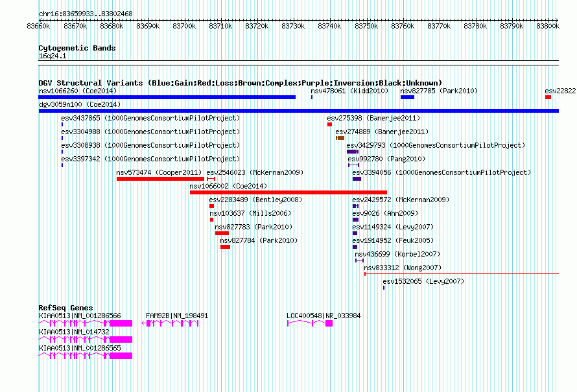Open the esv1532065 (Levy2007) label
577x392 pixels.
pos(423,281)
